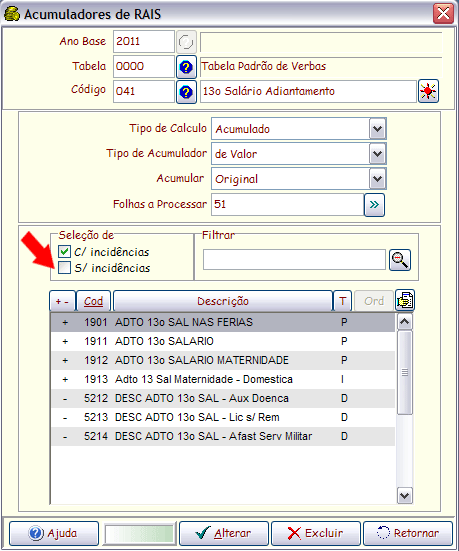The image size is (459, 551).
Task: Open the Acumular dropdown arrow
Action: (x=377, y=179)
